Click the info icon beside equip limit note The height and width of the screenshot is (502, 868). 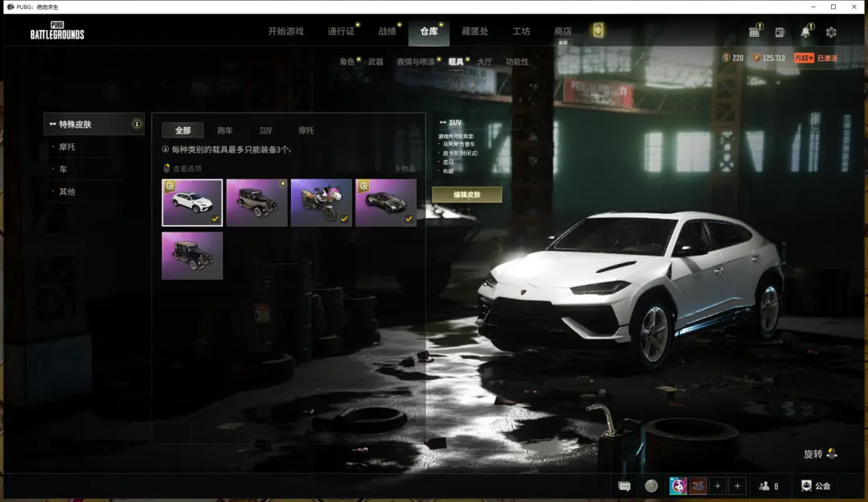(x=165, y=149)
